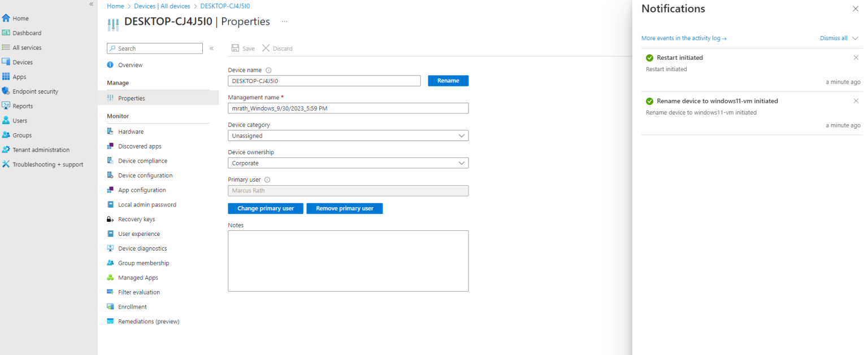Open Device compliance

click(x=143, y=160)
